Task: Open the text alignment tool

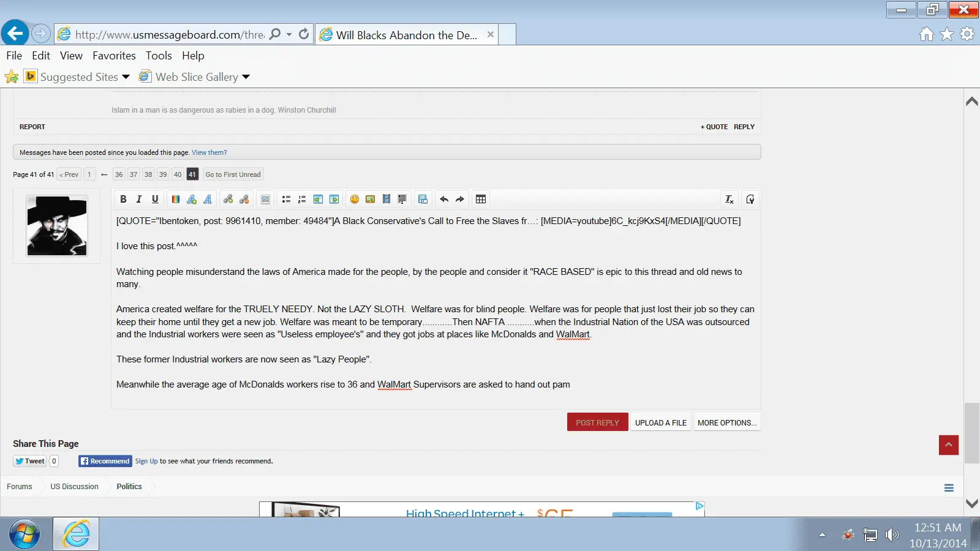Action: coord(265,199)
